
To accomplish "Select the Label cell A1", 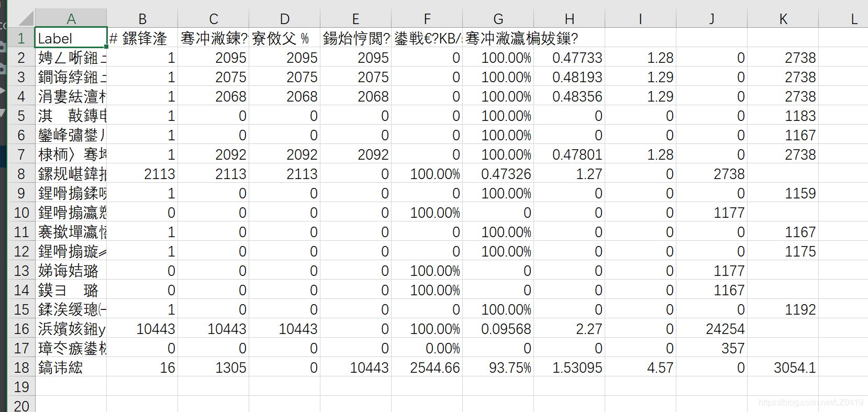I will point(71,38).
